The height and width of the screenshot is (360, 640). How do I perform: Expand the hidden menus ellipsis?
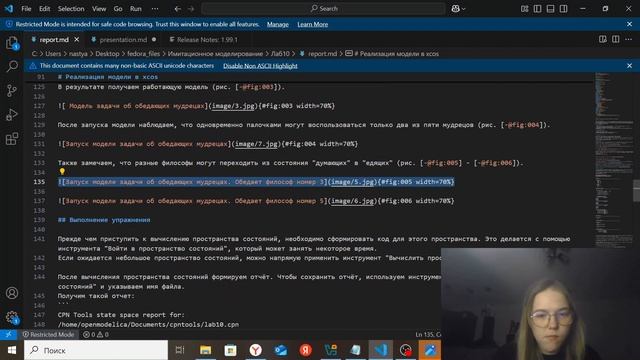coord(155,9)
